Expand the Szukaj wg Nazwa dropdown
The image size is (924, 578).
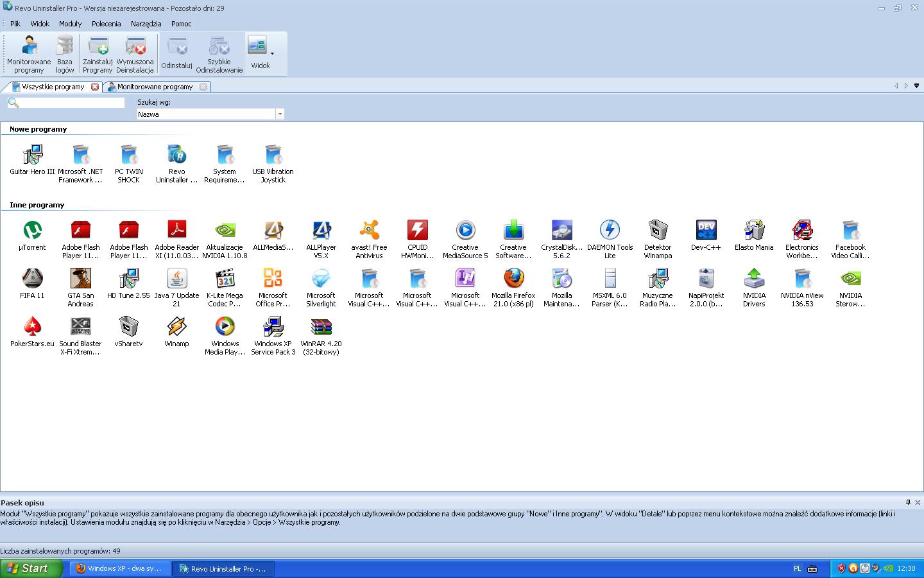point(280,114)
